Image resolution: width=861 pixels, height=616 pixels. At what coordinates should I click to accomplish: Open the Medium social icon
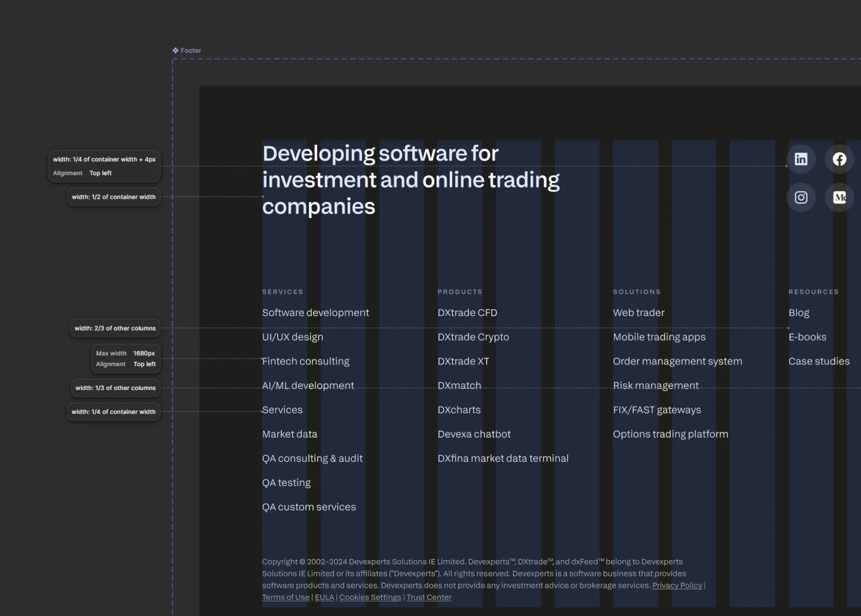(x=840, y=197)
